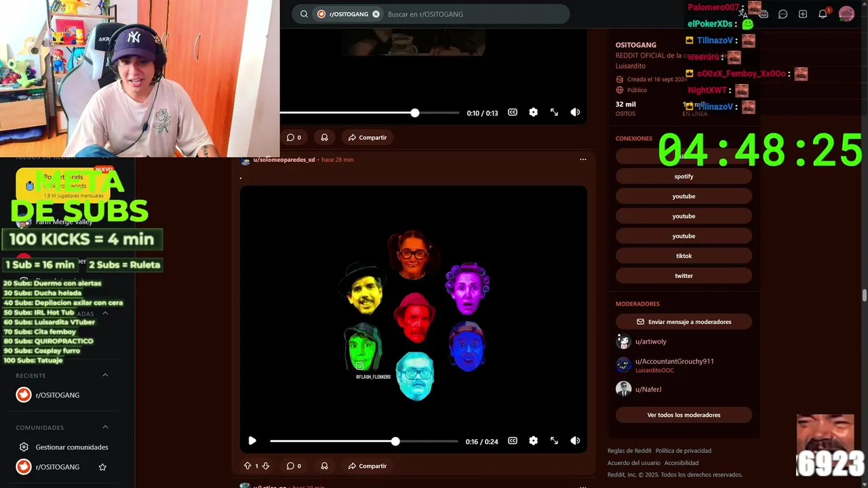Open the notifications bell
This screenshot has width=868, height=488.
(x=823, y=14)
